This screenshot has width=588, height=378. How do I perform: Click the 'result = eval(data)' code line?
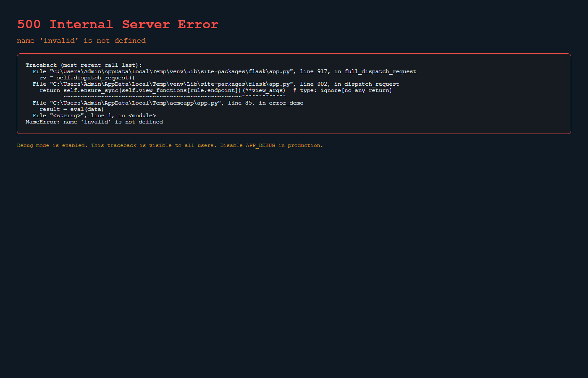click(71, 109)
